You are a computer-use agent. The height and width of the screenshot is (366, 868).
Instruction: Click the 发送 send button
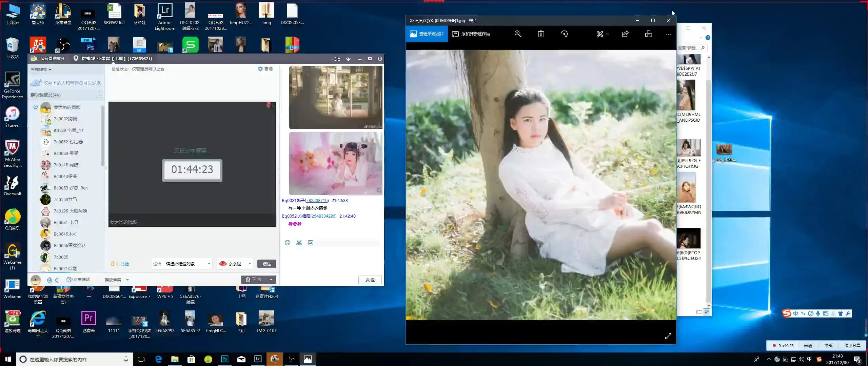370,280
